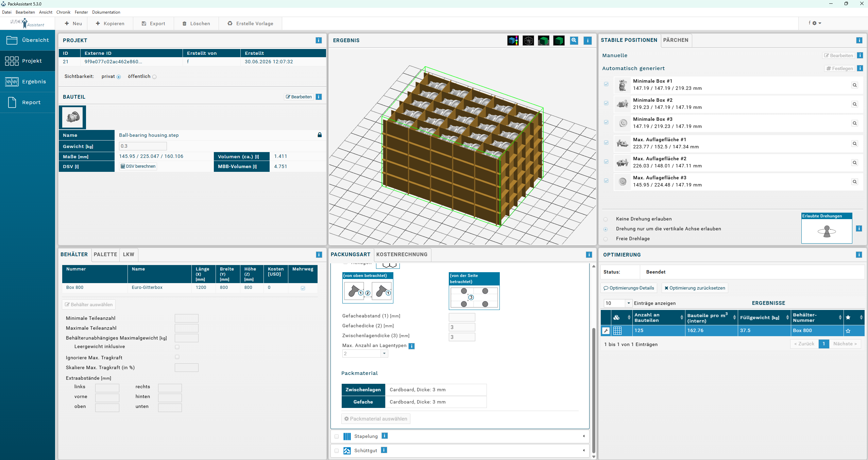Screen dimensions: 868x460
Task: Switch to the Kostenrechnung tab
Action: 402,254
